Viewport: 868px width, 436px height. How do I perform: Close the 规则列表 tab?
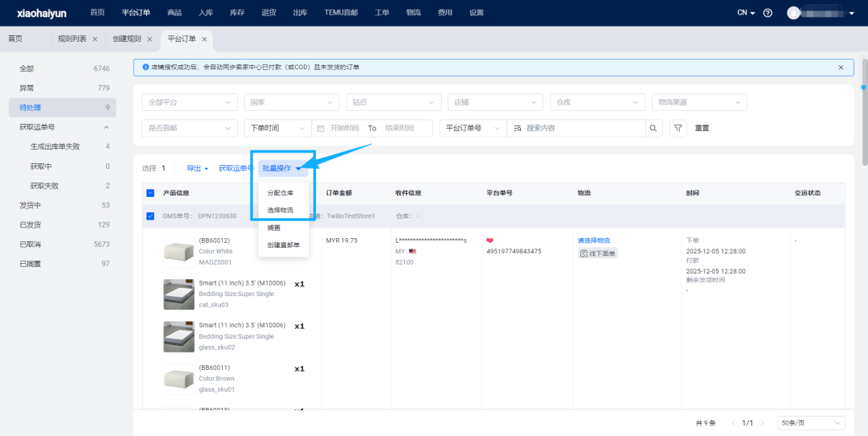pyautogui.click(x=95, y=39)
